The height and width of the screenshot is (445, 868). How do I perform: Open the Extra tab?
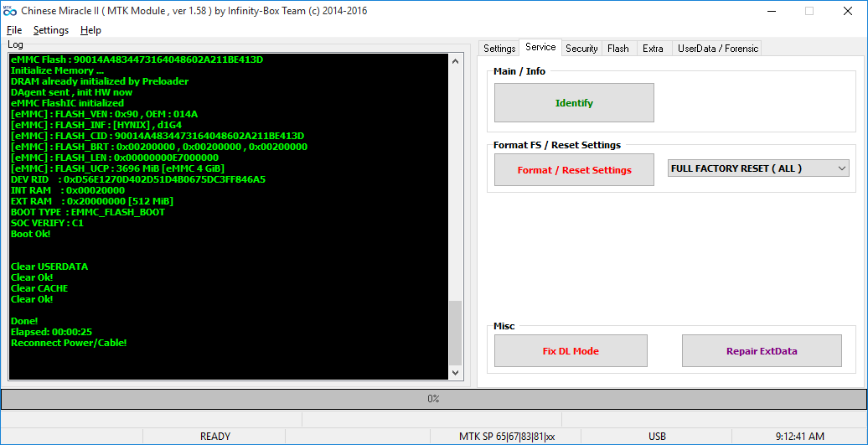point(653,49)
